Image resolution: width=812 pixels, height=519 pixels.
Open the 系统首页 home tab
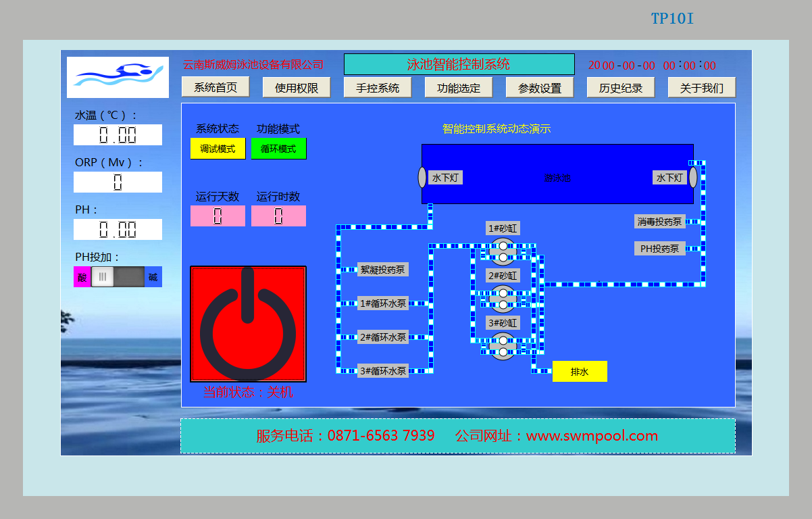click(x=215, y=87)
